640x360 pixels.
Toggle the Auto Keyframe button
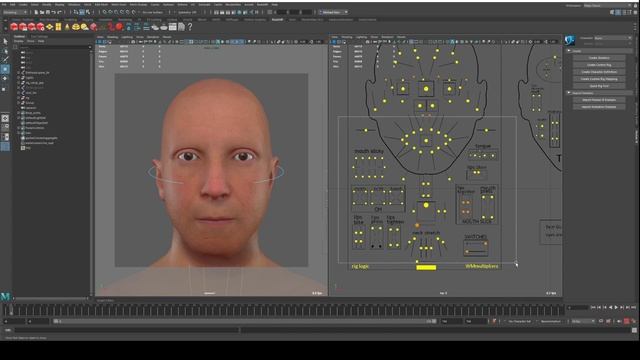[x=627, y=322]
